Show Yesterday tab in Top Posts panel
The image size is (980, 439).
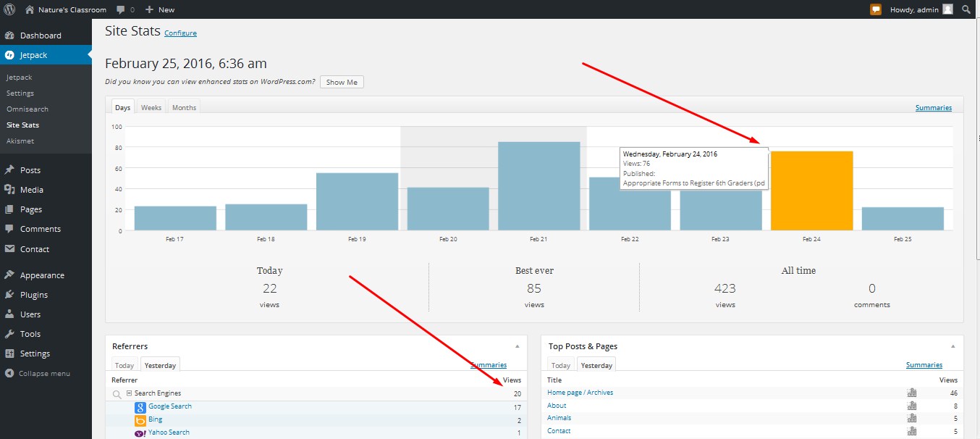596,365
